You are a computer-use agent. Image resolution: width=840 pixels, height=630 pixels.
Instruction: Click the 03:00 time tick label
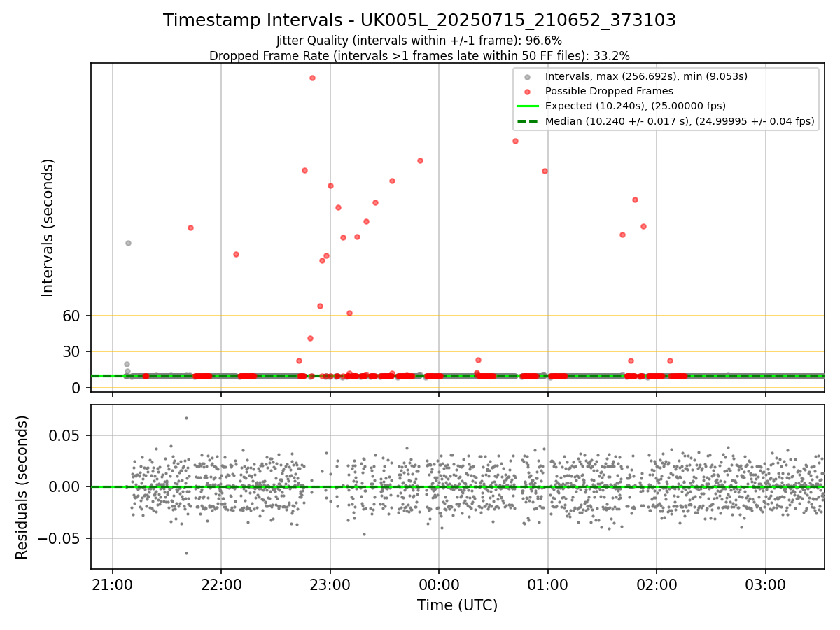click(765, 584)
